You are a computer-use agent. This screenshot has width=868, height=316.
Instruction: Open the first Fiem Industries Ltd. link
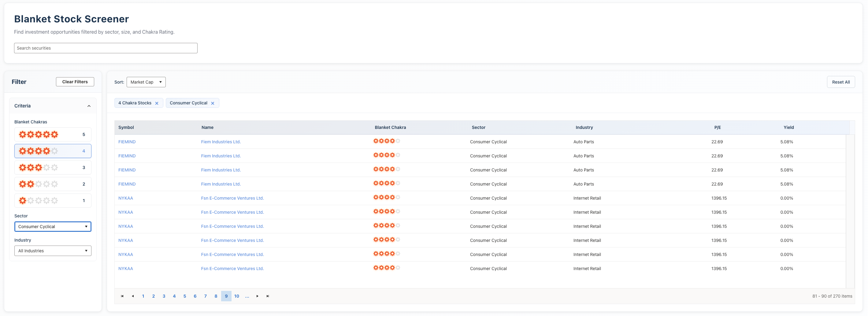pos(221,142)
